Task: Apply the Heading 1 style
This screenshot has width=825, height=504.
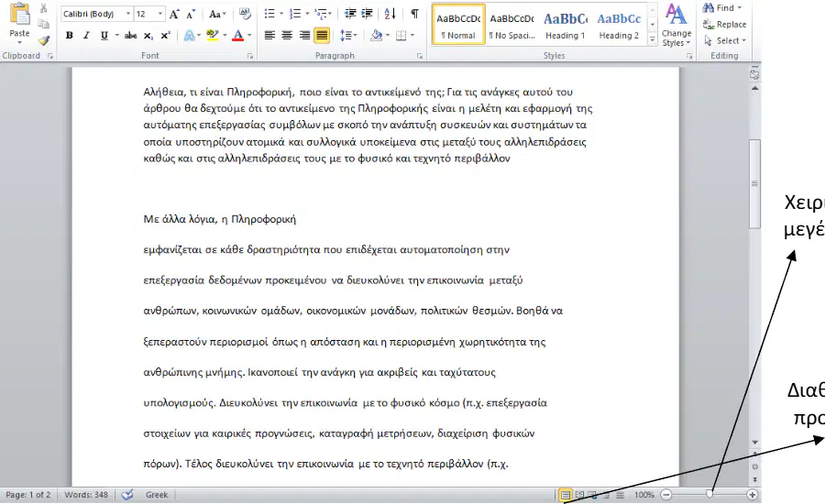Action: click(566, 24)
